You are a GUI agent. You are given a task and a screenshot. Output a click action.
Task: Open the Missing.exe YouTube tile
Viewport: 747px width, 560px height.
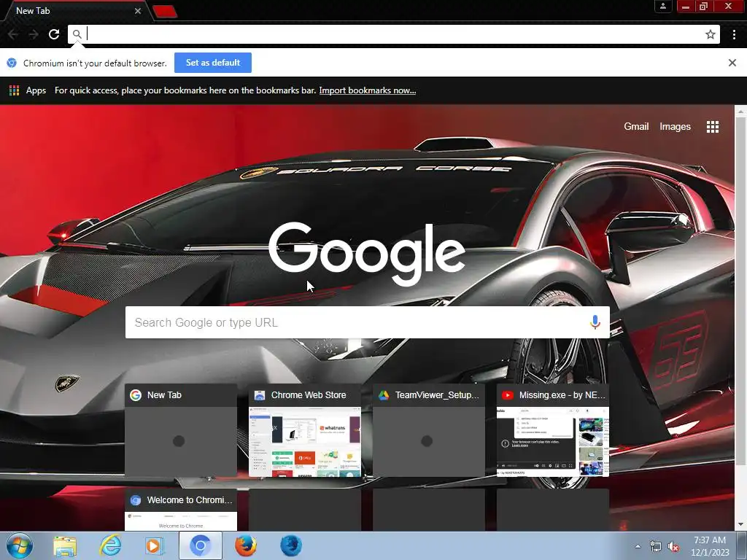(x=553, y=430)
